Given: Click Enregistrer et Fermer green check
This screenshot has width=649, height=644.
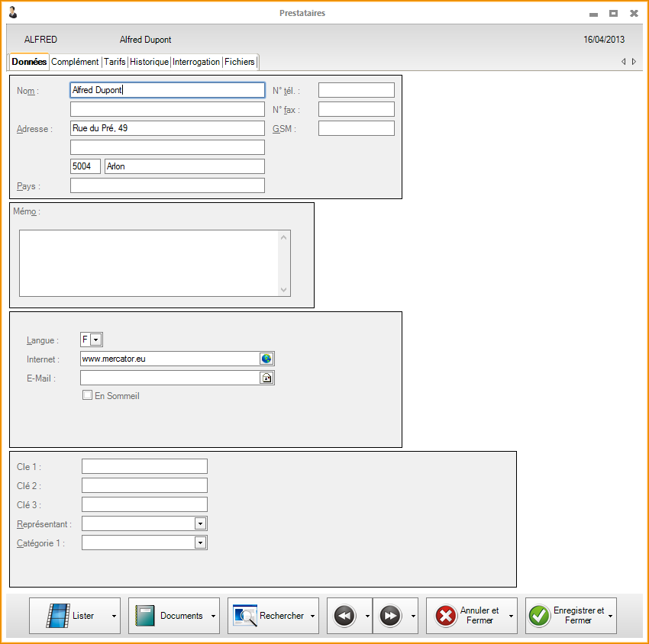Looking at the screenshot, I should pos(566,616).
